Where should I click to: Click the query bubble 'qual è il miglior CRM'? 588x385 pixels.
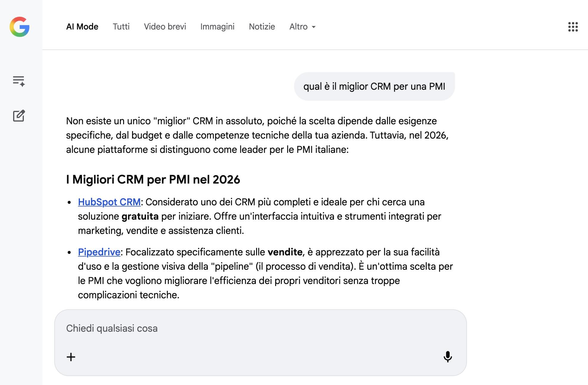pos(374,86)
